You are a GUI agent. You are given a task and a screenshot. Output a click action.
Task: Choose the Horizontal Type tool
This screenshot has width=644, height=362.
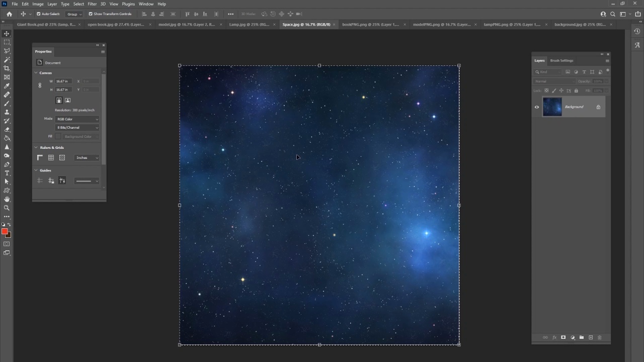(7, 173)
